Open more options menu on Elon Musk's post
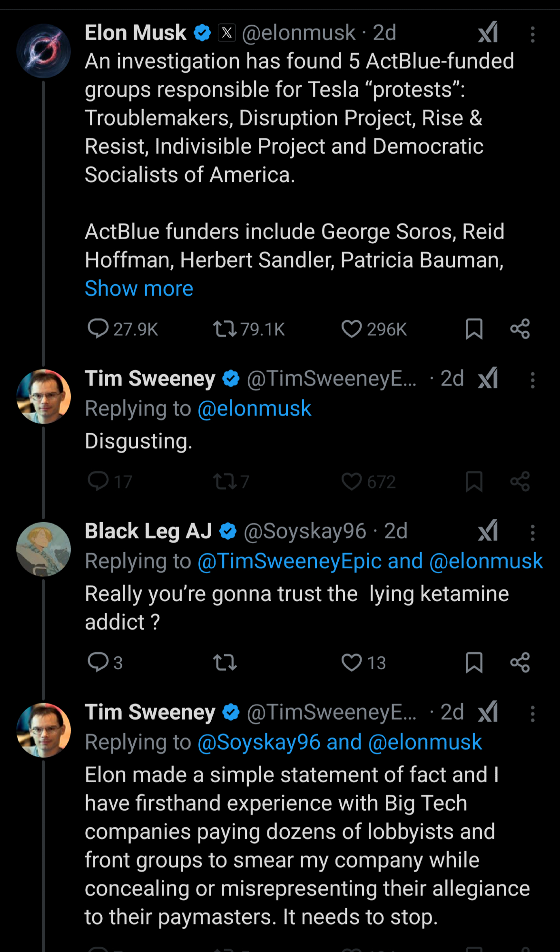 [x=532, y=34]
